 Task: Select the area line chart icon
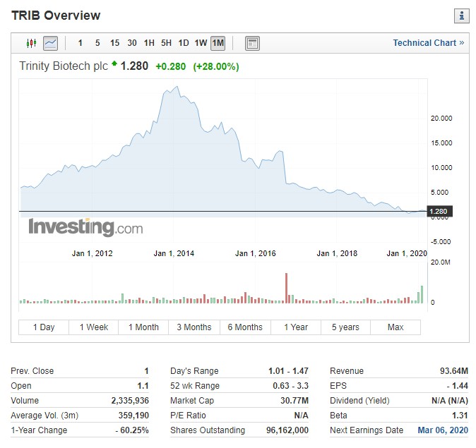(50, 43)
